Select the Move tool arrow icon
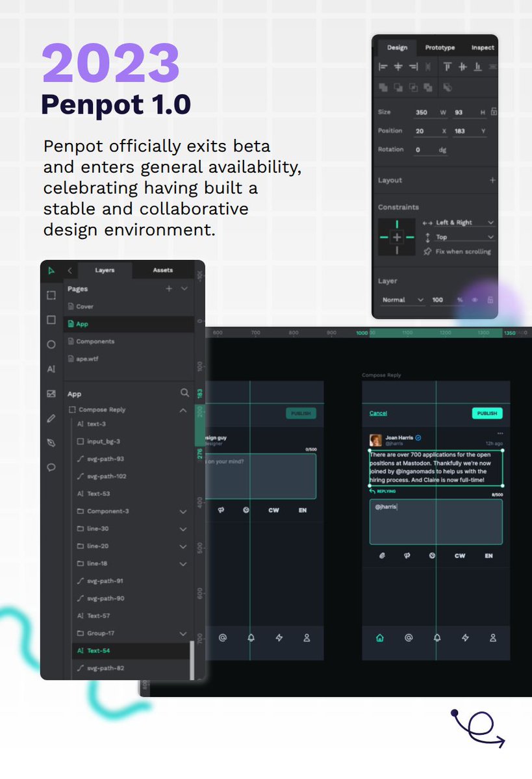The width and height of the screenshot is (532, 779). pos(51,271)
